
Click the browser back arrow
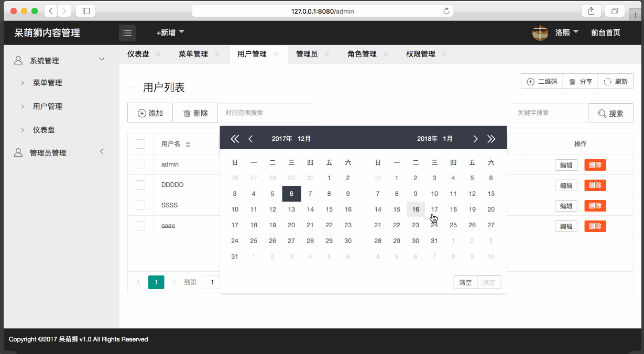point(51,10)
